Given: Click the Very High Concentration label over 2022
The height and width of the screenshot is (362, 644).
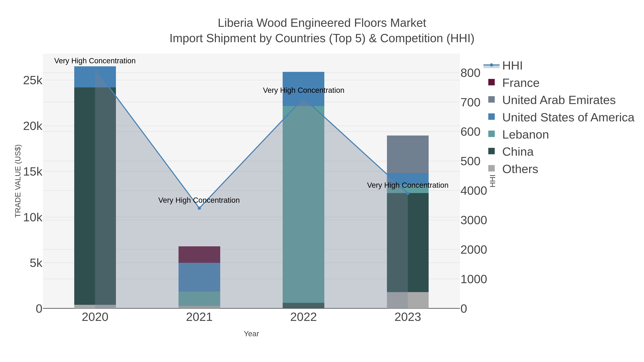Looking at the screenshot, I should coord(304,90).
